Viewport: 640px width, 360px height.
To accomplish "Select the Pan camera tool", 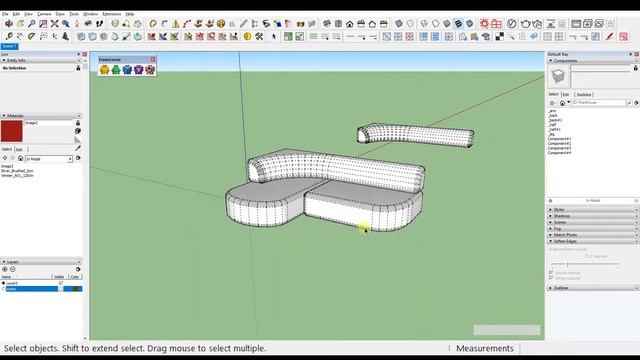I will [20, 24].
